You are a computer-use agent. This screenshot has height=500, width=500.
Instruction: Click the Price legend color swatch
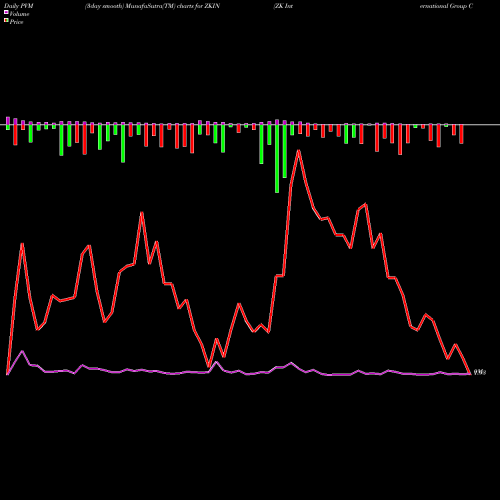(x=6, y=21)
